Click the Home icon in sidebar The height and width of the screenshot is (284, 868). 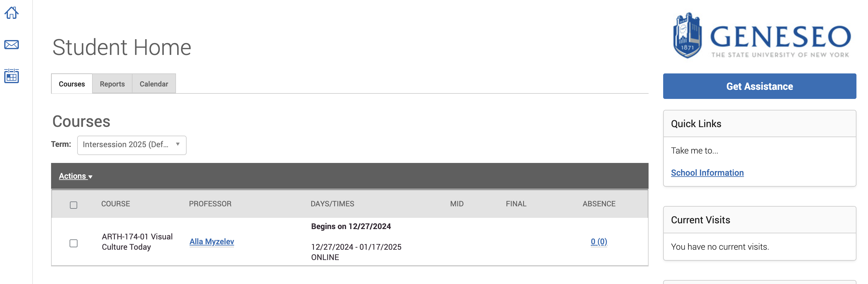pos(12,13)
